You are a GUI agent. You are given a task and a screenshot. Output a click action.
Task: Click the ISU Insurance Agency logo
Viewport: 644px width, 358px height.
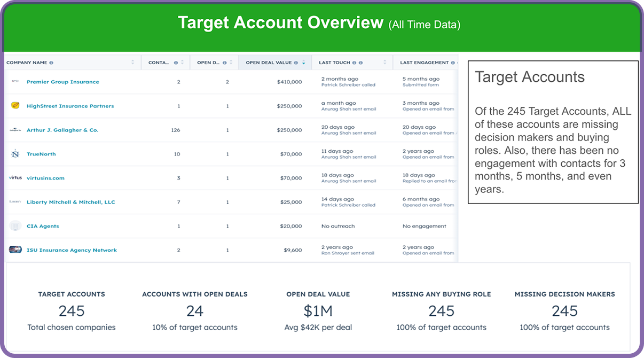tap(15, 250)
